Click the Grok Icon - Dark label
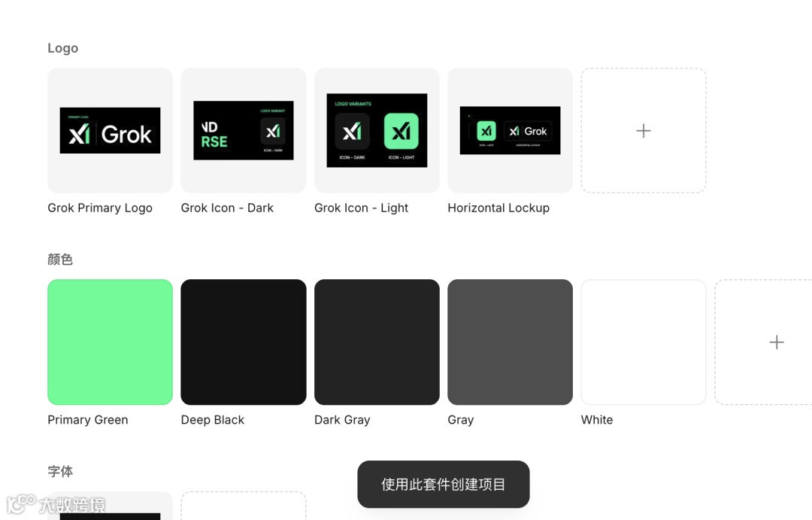Viewport: 812px width, 520px height. [x=227, y=208]
